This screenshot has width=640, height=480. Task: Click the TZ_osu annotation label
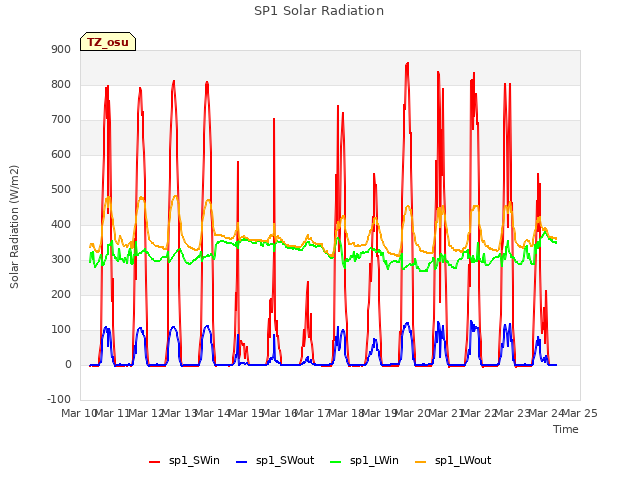coord(108,42)
